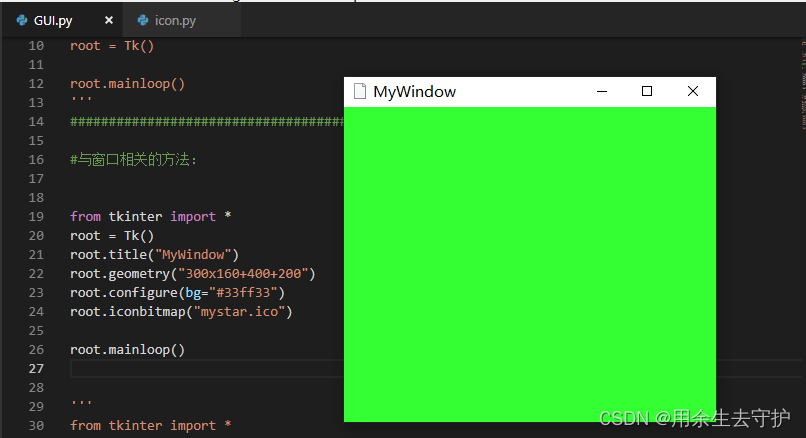
Task: Click the Chinese comment on line 16
Action: point(133,160)
